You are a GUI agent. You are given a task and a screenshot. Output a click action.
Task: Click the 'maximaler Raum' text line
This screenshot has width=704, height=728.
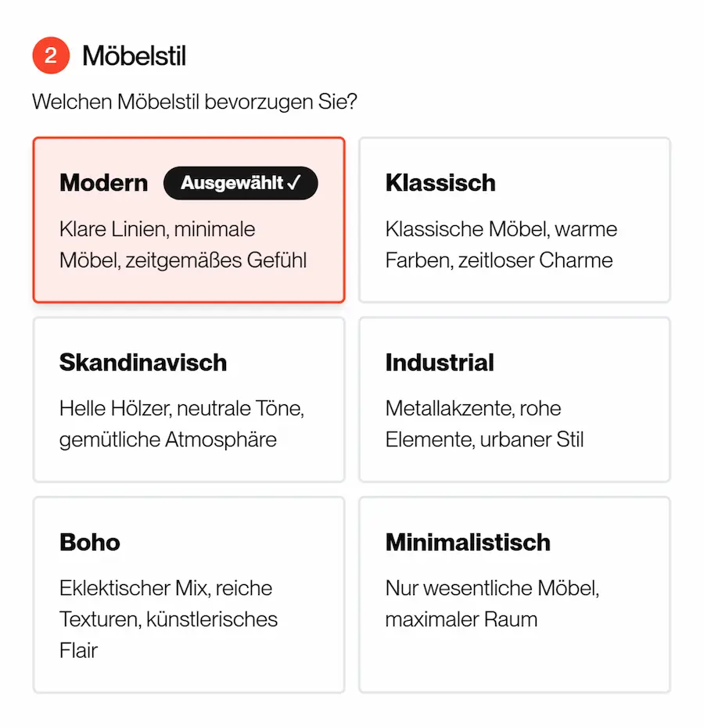461,619
